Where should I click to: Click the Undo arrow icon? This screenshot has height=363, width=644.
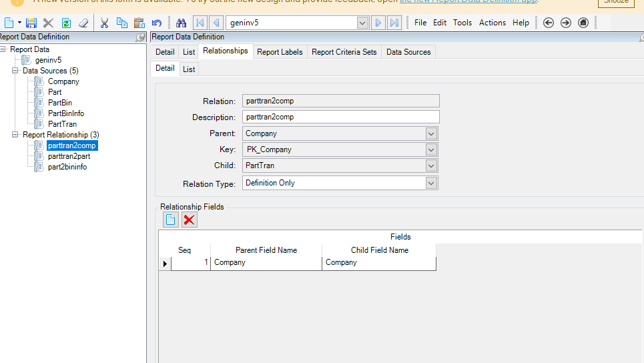point(156,23)
